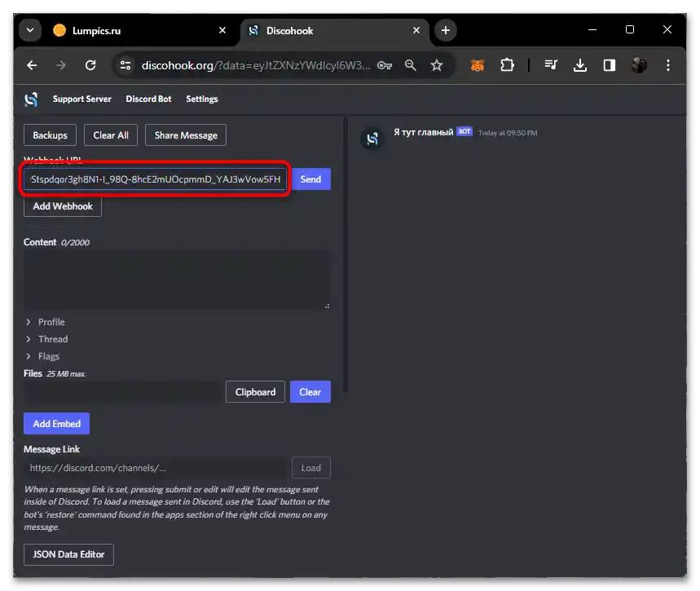The width and height of the screenshot is (700, 591).
Task: Focus the Message Link field
Action: 156,468
